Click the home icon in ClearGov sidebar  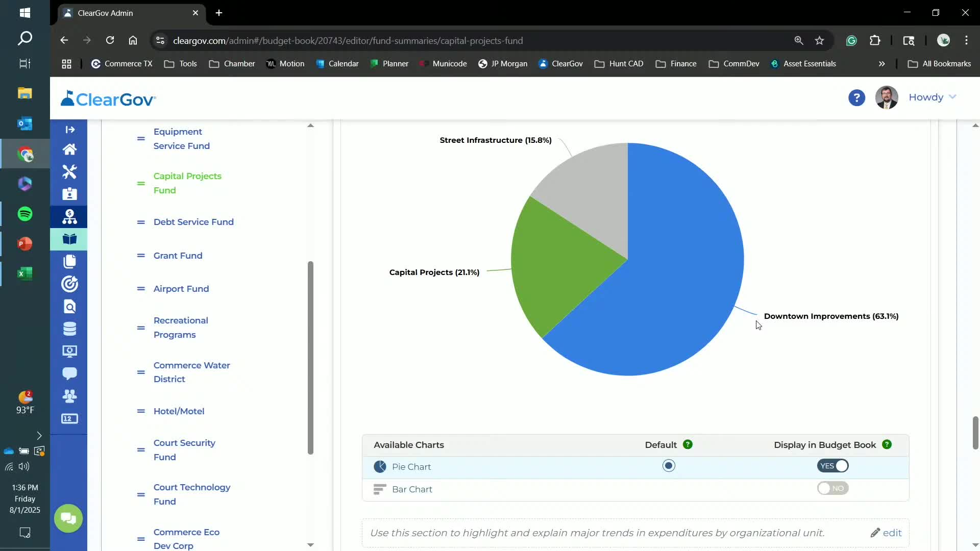69,149
